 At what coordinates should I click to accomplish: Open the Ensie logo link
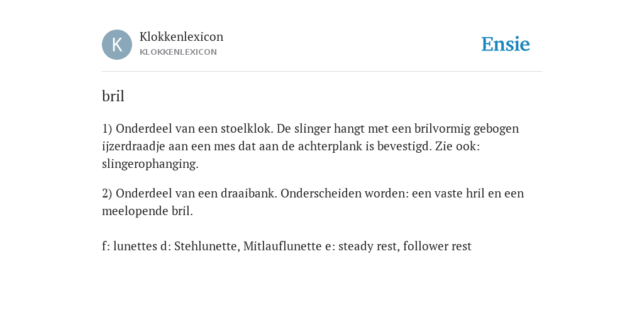pyautogui.click(x=506, y=44)
